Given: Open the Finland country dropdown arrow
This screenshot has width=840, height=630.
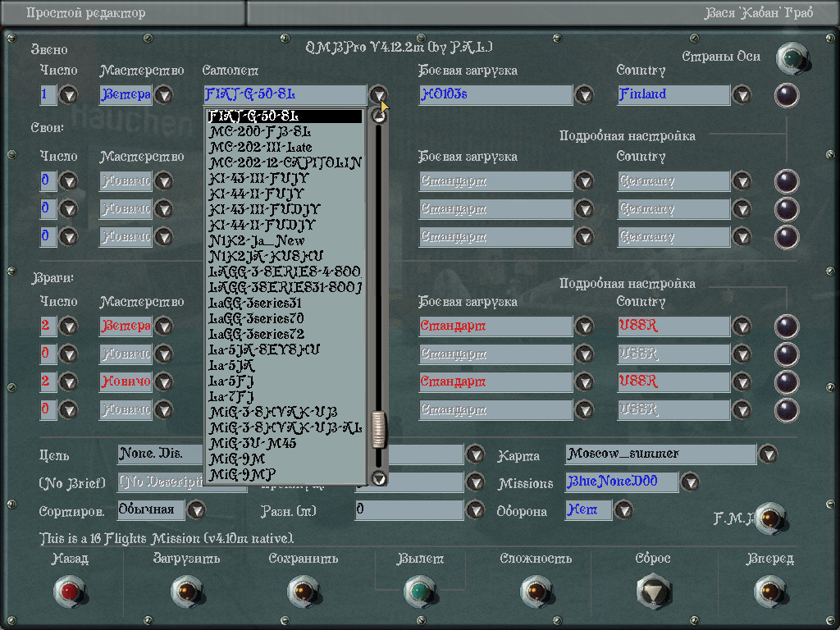Looking at the screenshot, I should (x=742, y=95).
